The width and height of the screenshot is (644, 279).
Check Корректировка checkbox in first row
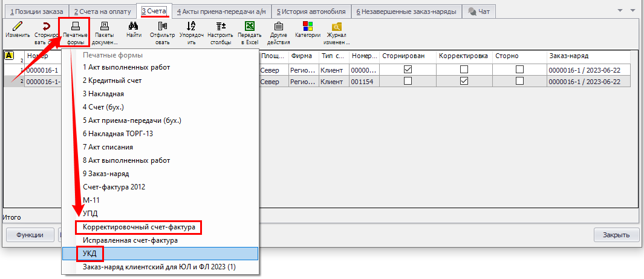tap(464, 70)
